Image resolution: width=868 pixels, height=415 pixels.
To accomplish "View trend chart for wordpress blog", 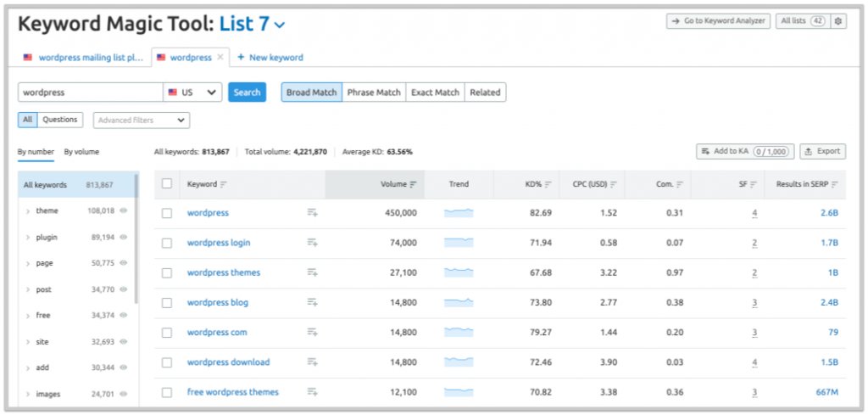I will pyautogui.click(x=459, y=302).
